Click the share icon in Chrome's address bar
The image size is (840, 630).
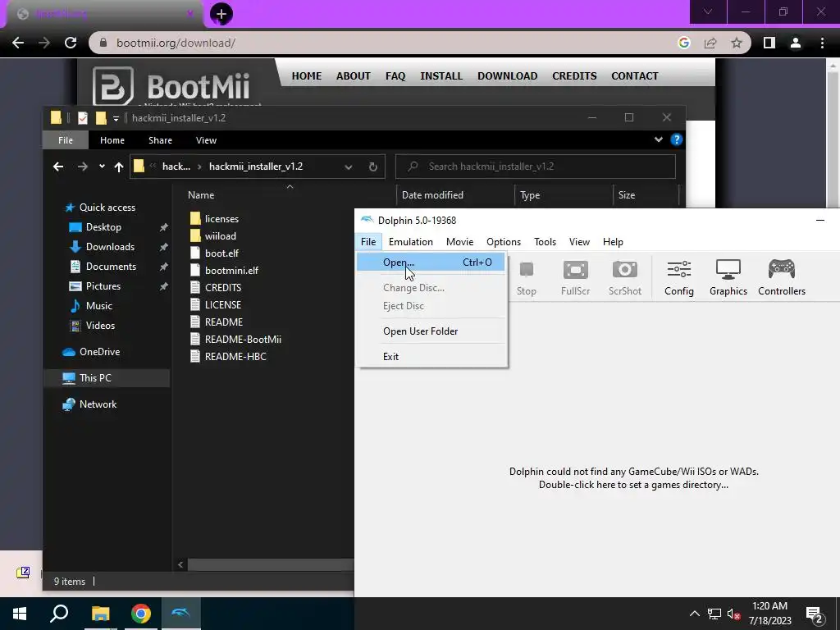tap(710, 43)
